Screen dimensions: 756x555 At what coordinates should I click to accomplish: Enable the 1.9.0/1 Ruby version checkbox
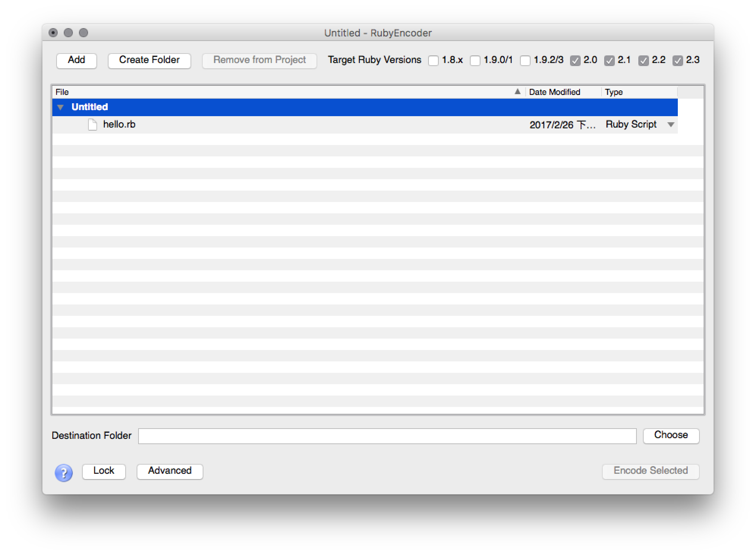click(475, 61)
